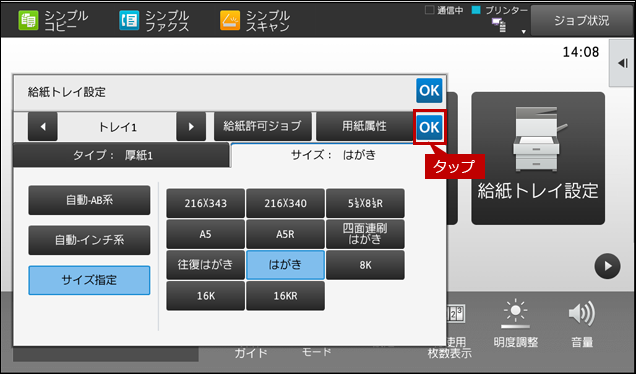Viewport: 636px width, 374px height.
Task: Open brightness adjustment (明度調整)
Action: pyautogui.click(x=516, y=323)
